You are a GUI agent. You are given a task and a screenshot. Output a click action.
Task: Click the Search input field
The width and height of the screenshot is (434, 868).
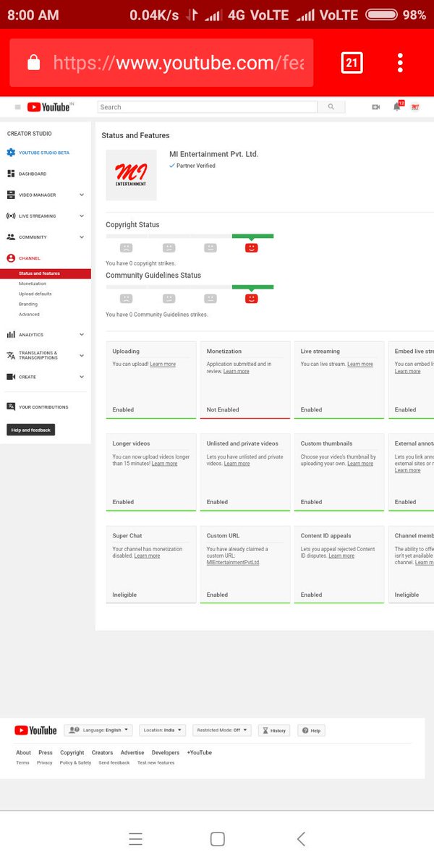208,107
